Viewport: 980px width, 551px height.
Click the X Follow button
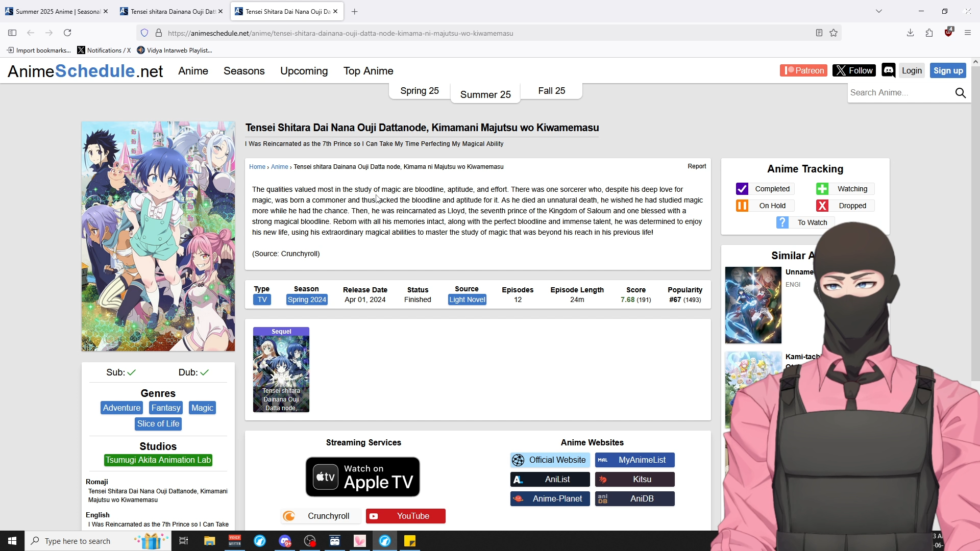click(x=854, y=70)
